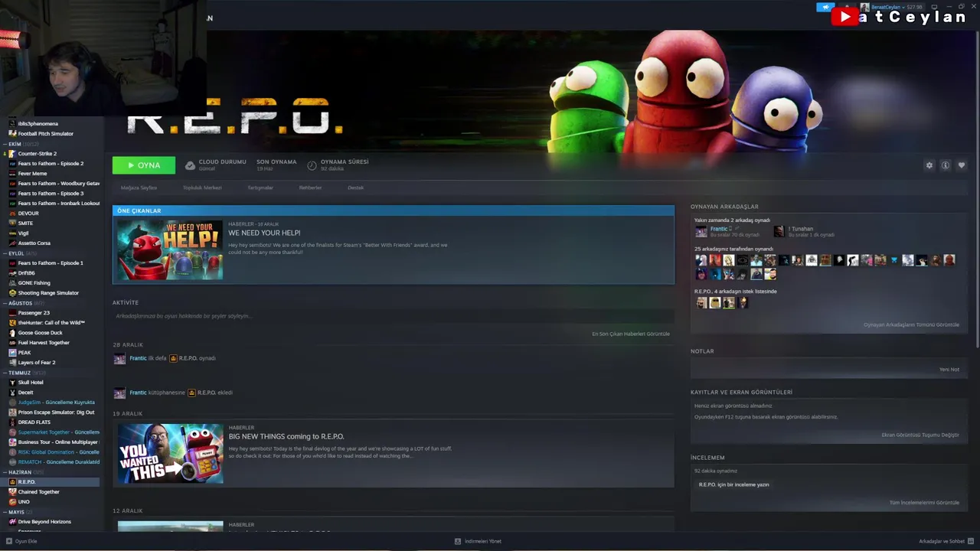Open BIG NEW THINGS coming to R.E.P.O. headline
Viewport: 980px width, 551px height.
point(286,436)
